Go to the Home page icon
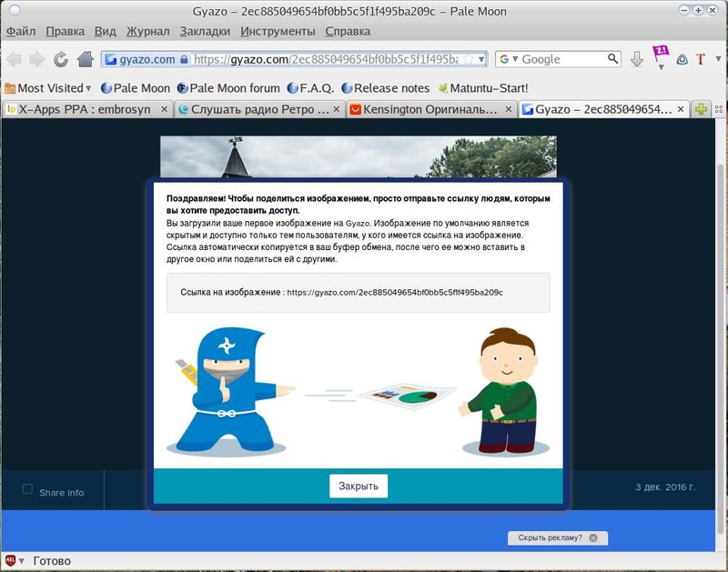The image size is (728, 572). click(86, 59)
